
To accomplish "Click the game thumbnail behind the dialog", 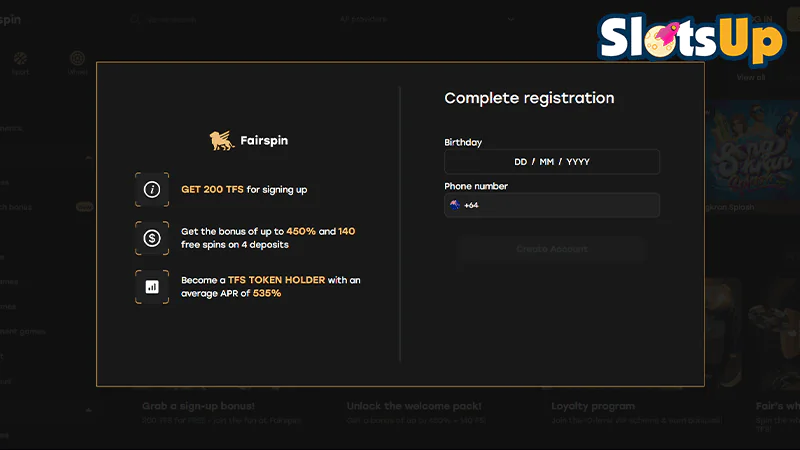I will tap(753, 153).
